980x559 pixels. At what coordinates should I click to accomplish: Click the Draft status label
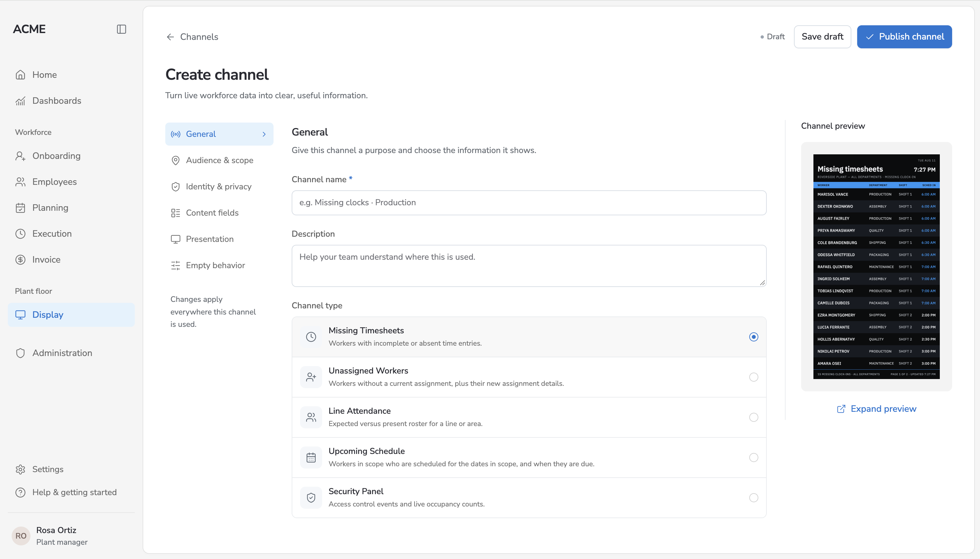click(x=772, y=37)
